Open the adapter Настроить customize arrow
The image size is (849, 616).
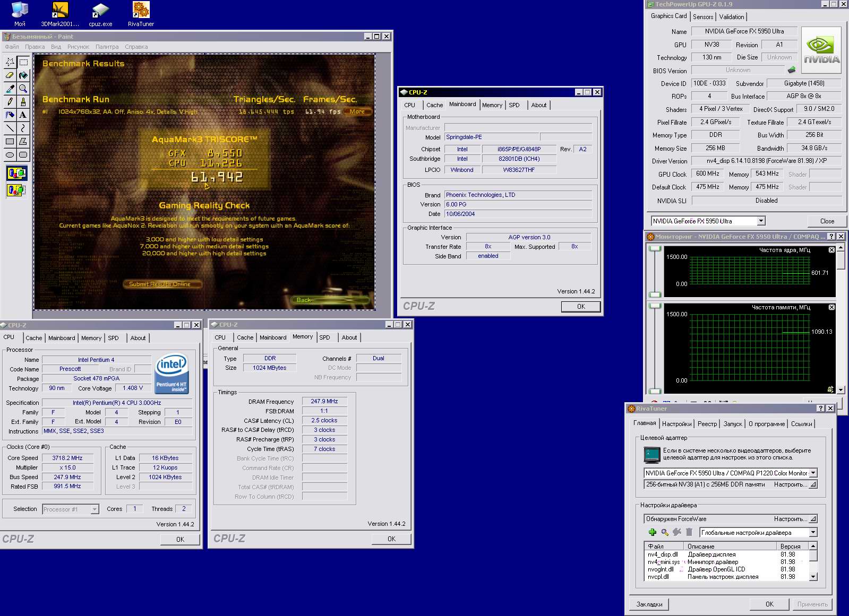pos(812,484)
